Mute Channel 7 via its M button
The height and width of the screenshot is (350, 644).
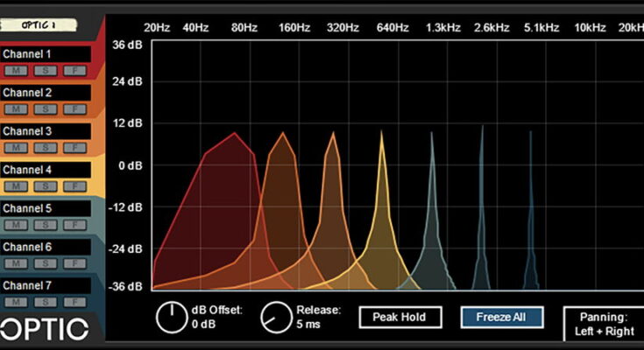point(17,302)
